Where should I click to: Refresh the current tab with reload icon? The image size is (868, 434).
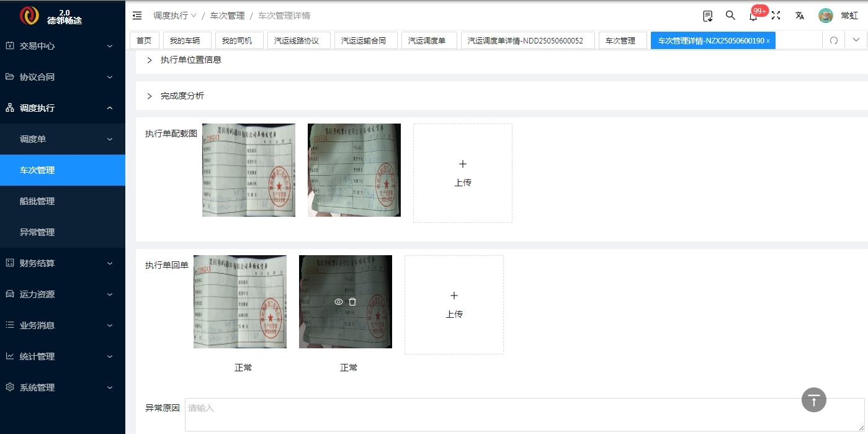tap(834, 40)
